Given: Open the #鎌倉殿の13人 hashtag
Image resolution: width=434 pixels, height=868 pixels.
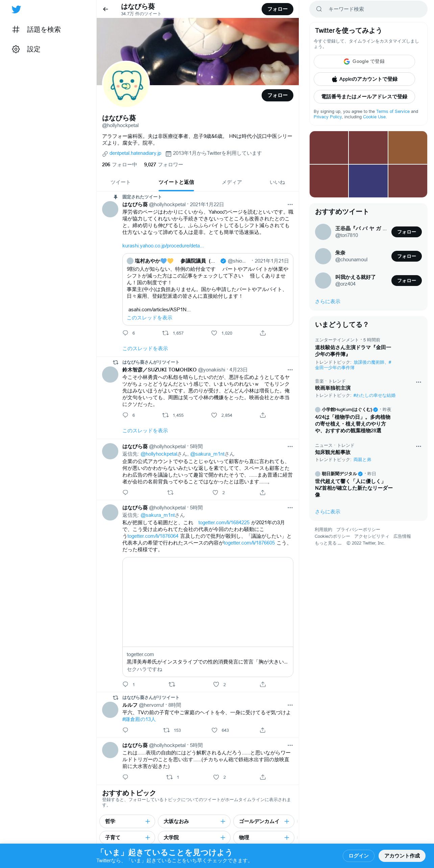Looking at the screenshot, I should [x=139, y=719].
